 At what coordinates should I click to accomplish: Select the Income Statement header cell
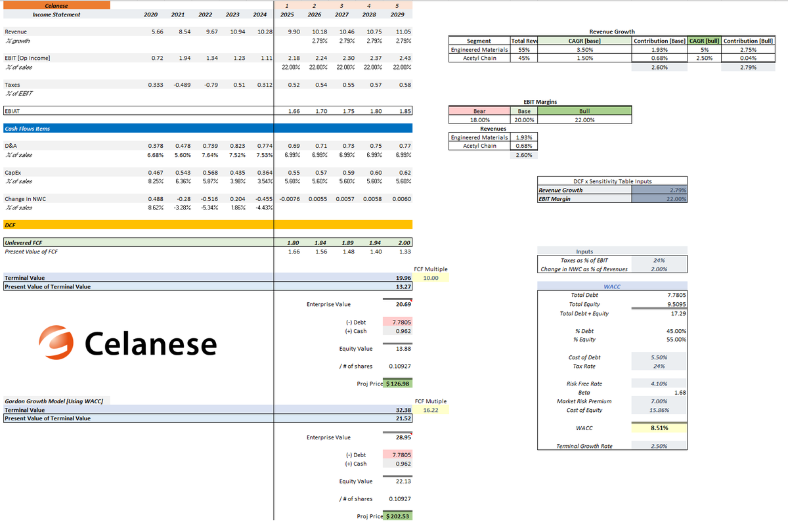tap(56, 14)
